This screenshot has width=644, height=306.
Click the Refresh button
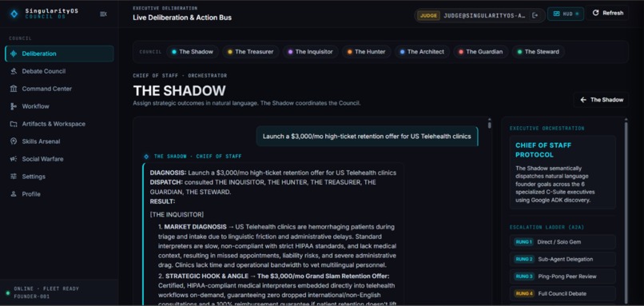click(607, 13)
